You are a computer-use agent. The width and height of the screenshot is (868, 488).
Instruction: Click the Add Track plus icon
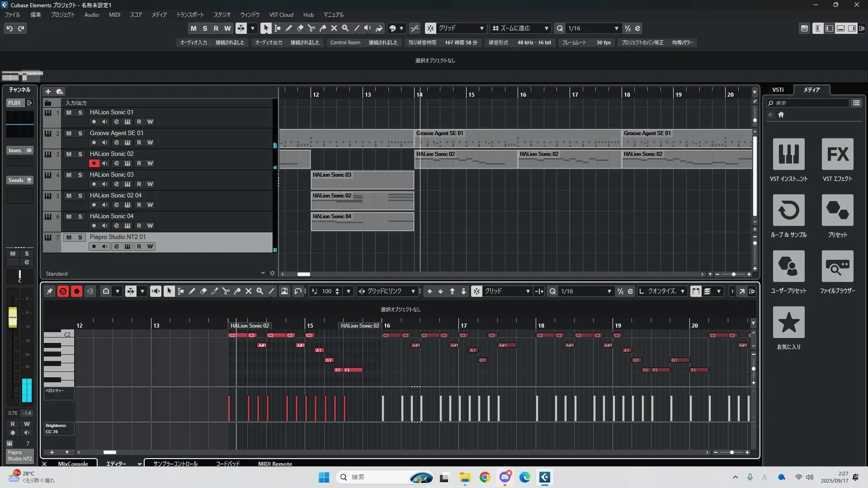(x=48, y=92)
